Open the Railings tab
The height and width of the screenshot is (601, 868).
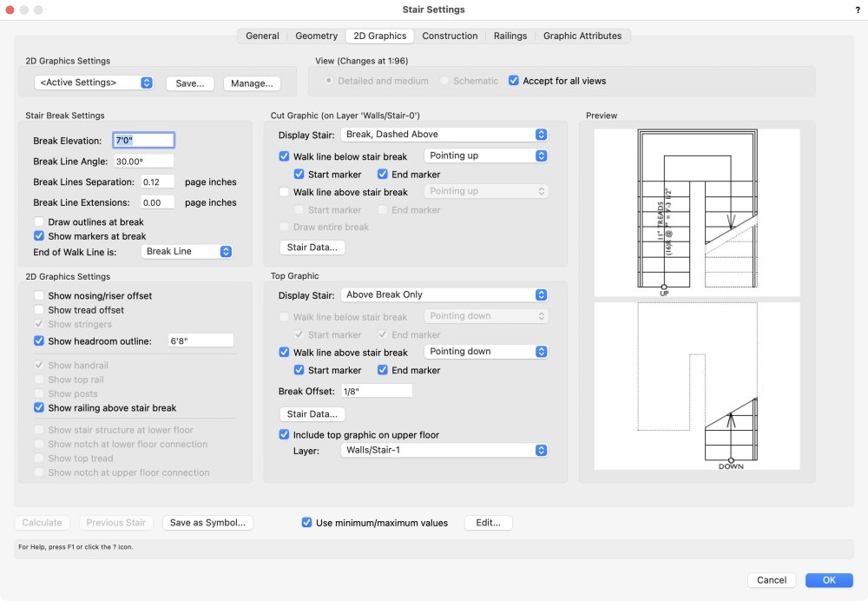[510, 36]
